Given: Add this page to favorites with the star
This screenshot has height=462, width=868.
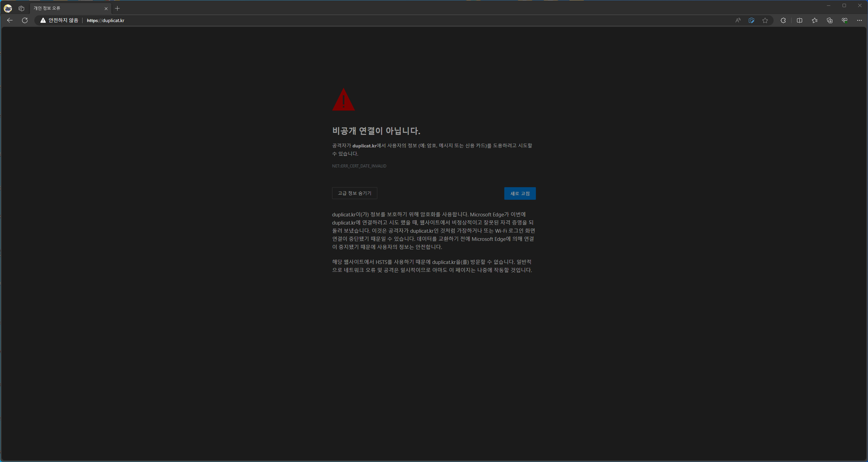Looking at the screenshot, I should [765, 20].
